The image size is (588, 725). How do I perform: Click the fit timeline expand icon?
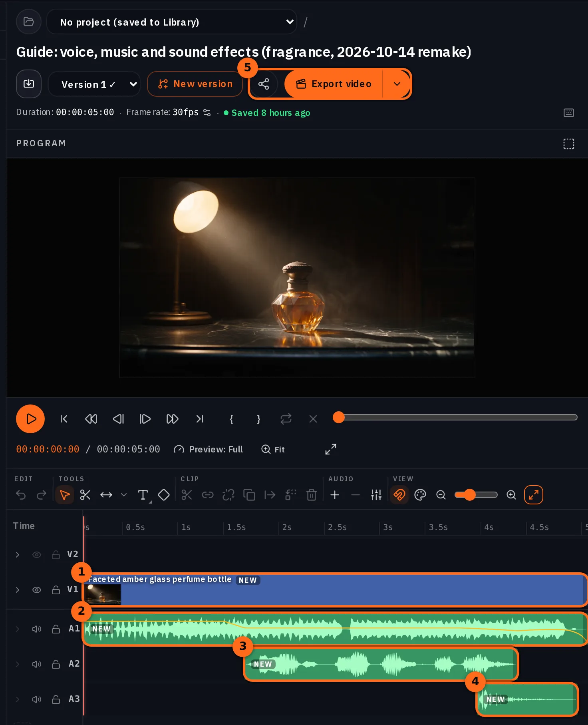(x=534, y=495)
